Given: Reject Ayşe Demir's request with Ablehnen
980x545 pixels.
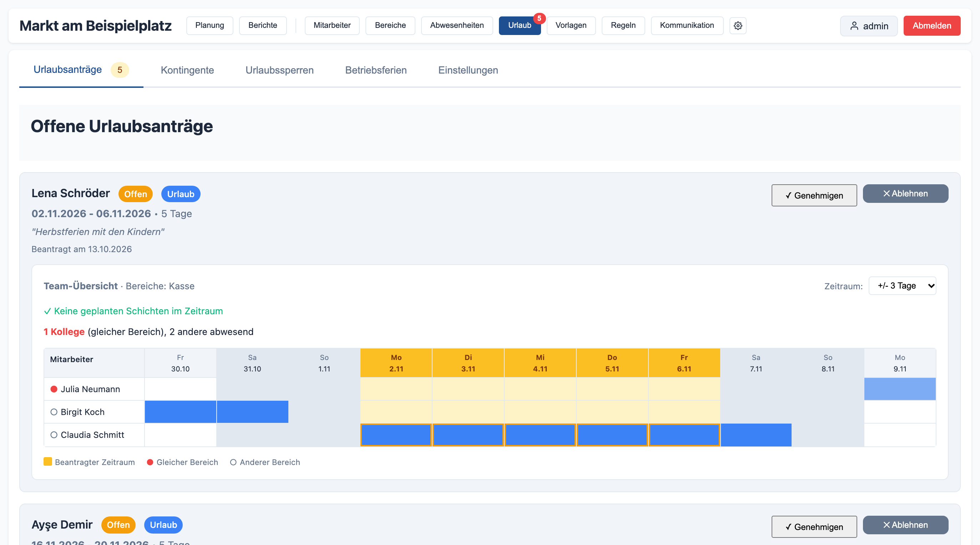Looking at the screenshot, I should coord(905,525).
